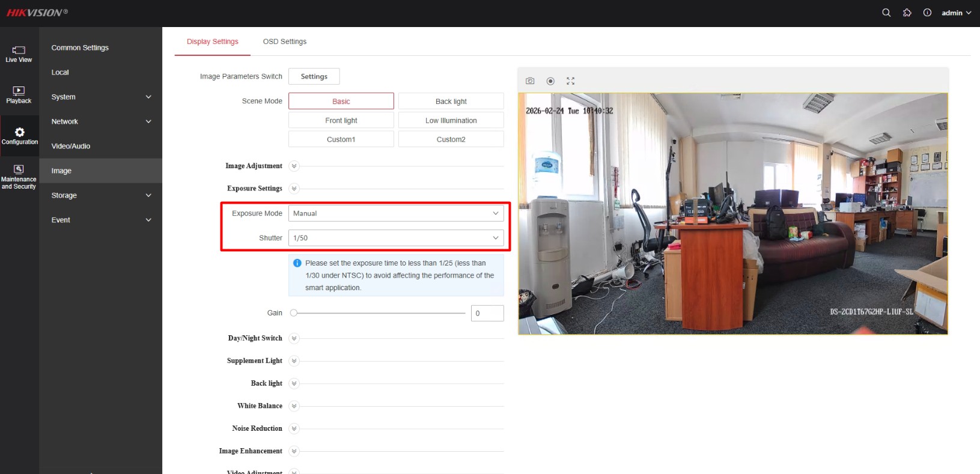The height and width of the screenshot is (474, 980).
Task: Click the info icon beside admin
Action: click(927, 13)
